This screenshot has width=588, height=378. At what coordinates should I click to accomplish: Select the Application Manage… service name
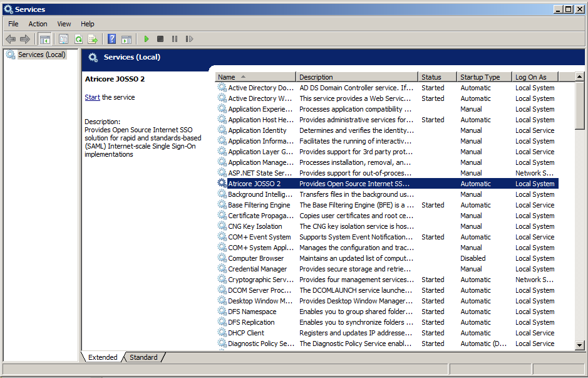(x=260, y=162)
